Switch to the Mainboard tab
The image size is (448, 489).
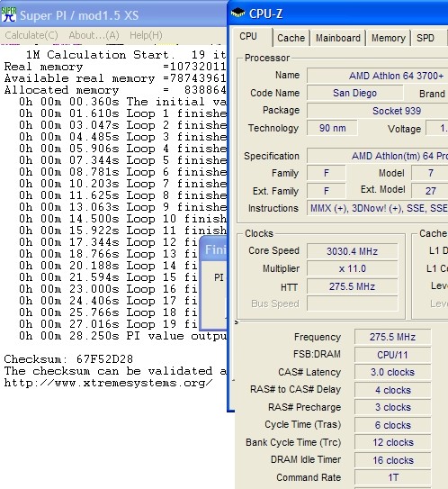338,38
